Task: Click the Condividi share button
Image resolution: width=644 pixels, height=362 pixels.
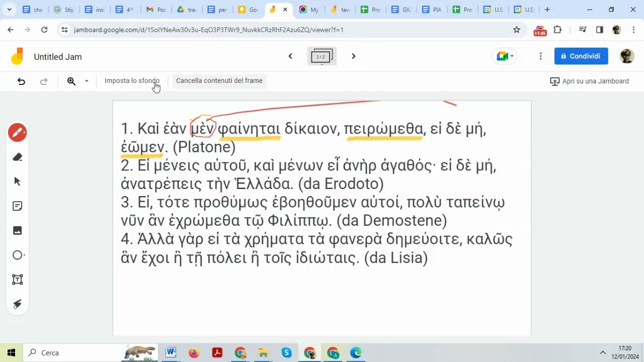Action: click(x=581, y=56)
